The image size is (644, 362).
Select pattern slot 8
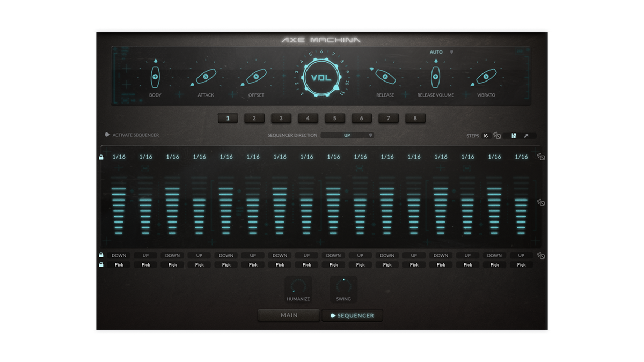point(415,119)
